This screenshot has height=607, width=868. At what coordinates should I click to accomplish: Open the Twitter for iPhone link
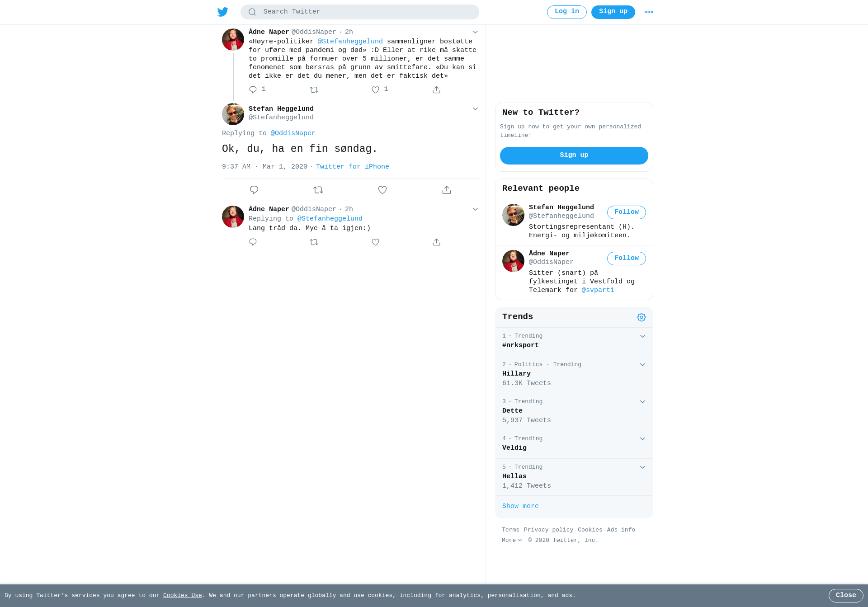pyautogui.click(x=353, y=167)
